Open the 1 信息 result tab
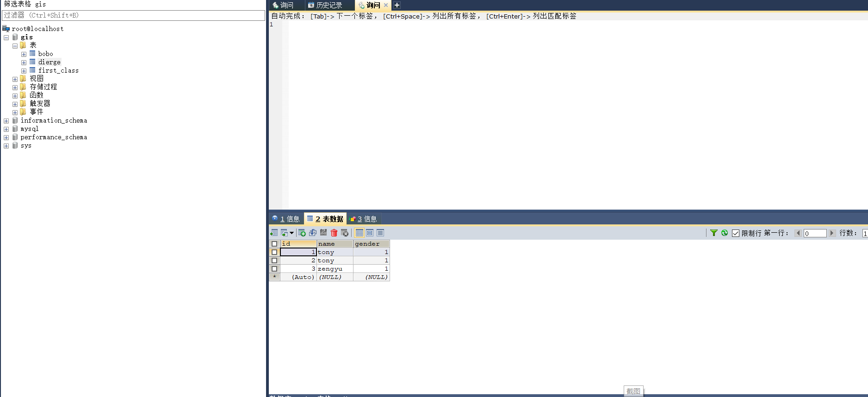The width and height of the screenshot is (868, 397). (286, 219)
